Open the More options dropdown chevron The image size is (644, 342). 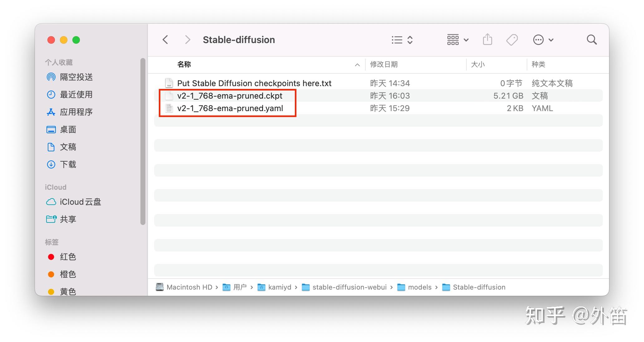551,40
